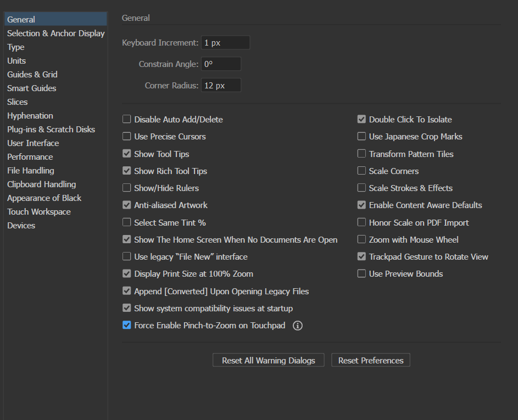Enable Zoom with Mouse Wheel
Screen dimensions: 518x420
pos(361,239)
